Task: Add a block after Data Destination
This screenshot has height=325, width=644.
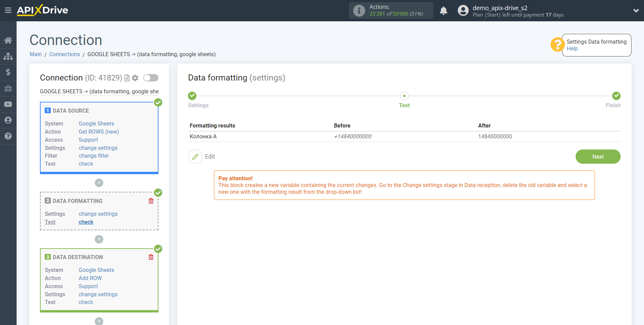Action: pos(99,321)
